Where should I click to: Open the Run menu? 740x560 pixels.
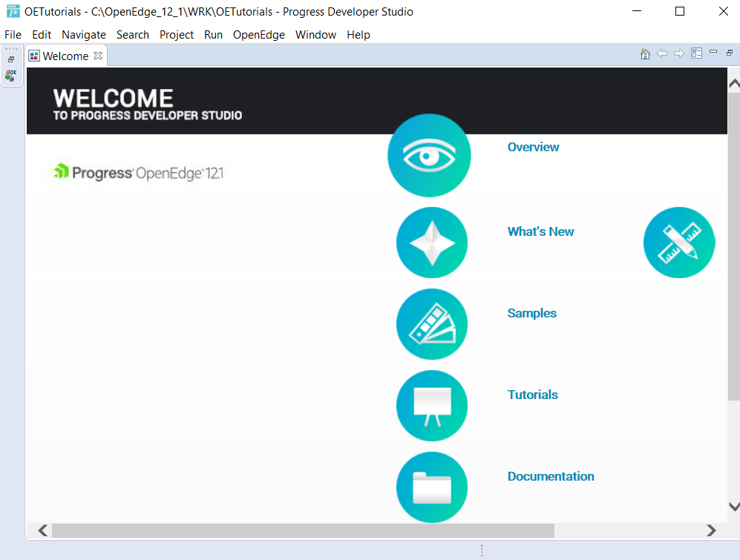click(x=213, y=35)
